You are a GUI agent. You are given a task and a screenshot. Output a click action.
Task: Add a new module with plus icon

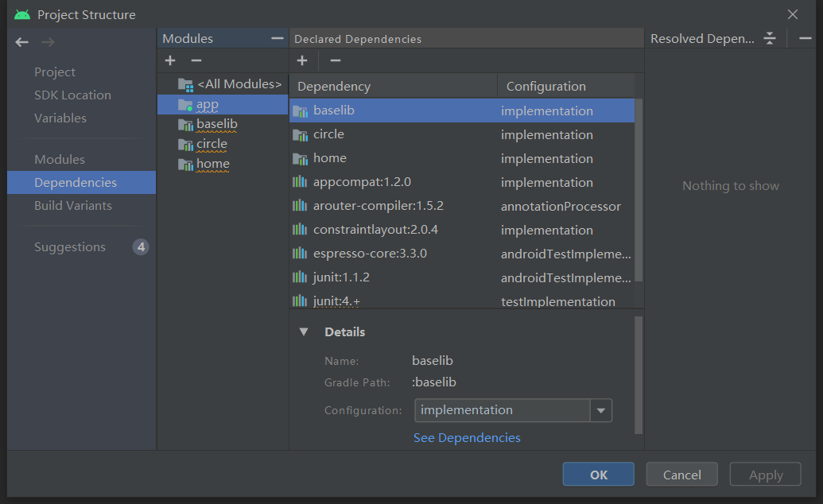pyautogui.click(x=170, y=60)
